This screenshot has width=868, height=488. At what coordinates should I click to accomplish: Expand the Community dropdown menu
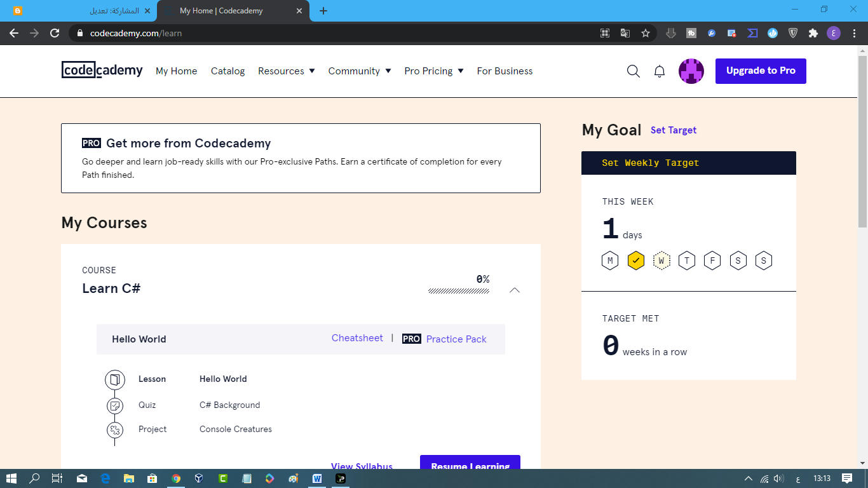(360, 71)
